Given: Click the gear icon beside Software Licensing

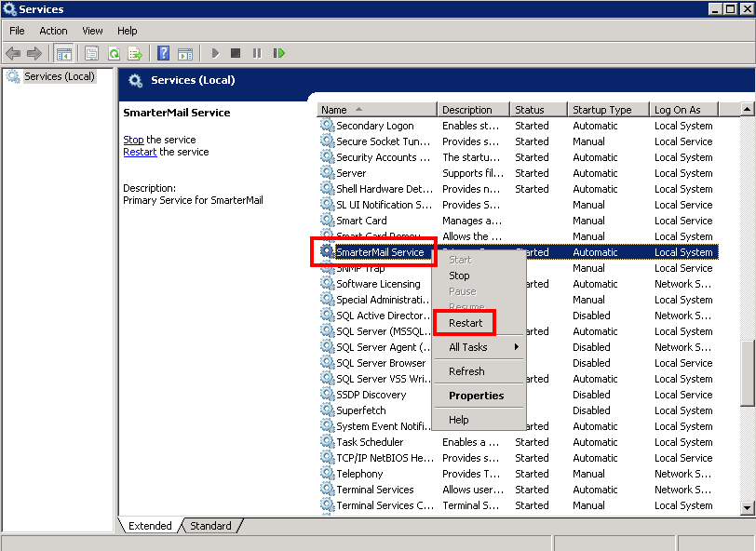Looking at the screenshot, I should click(x=328, y=284).
